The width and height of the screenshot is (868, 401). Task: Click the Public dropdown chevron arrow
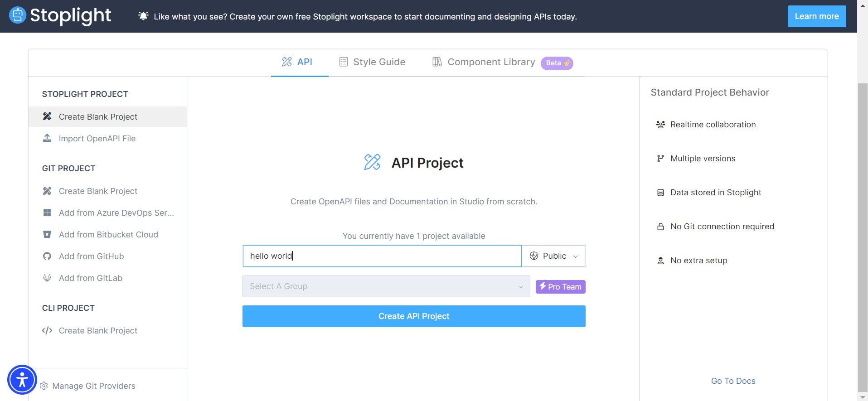pyautogui.click(x=576, y=256)
